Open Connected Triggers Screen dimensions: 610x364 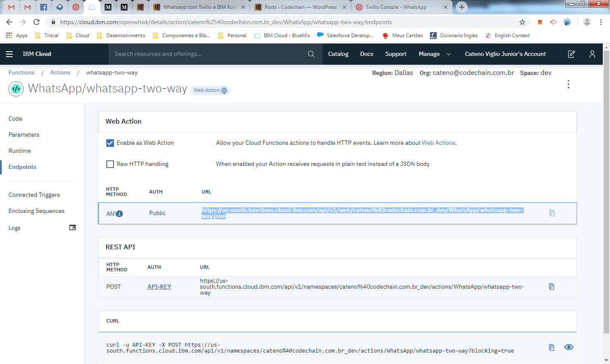click(34, 195)
